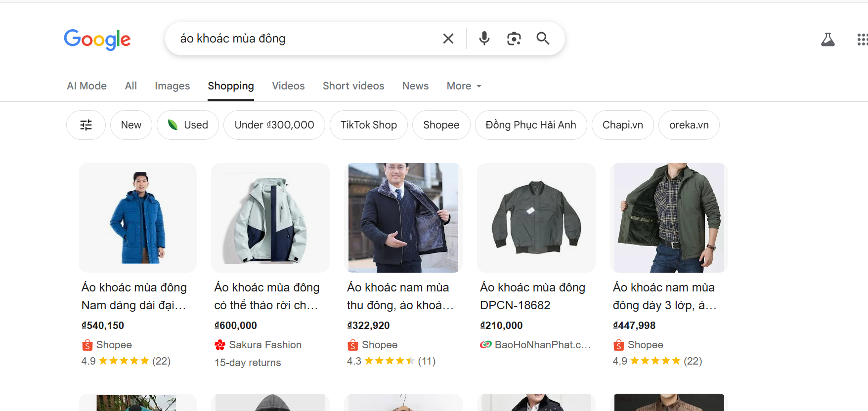The height and width of the screenshot is (411, 868).
Task: Click the magnifying glass search button
Action: 543,39
